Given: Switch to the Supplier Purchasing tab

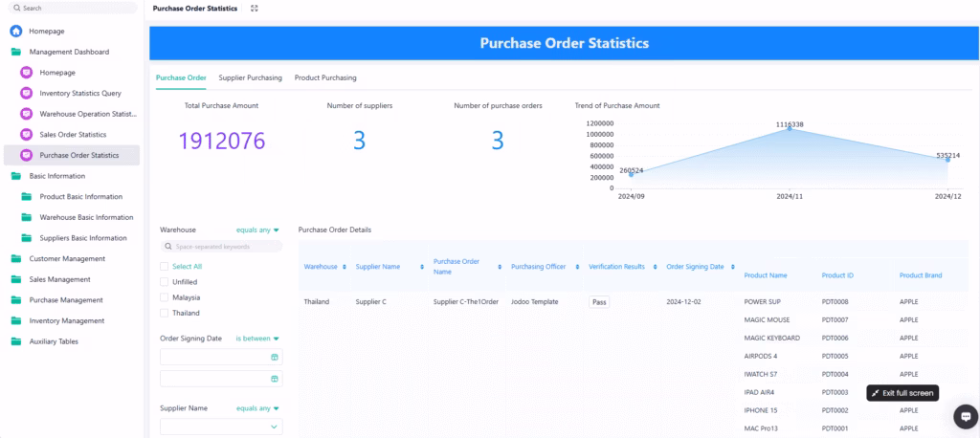Looking at the screenshot, I should tap(250, 77).
